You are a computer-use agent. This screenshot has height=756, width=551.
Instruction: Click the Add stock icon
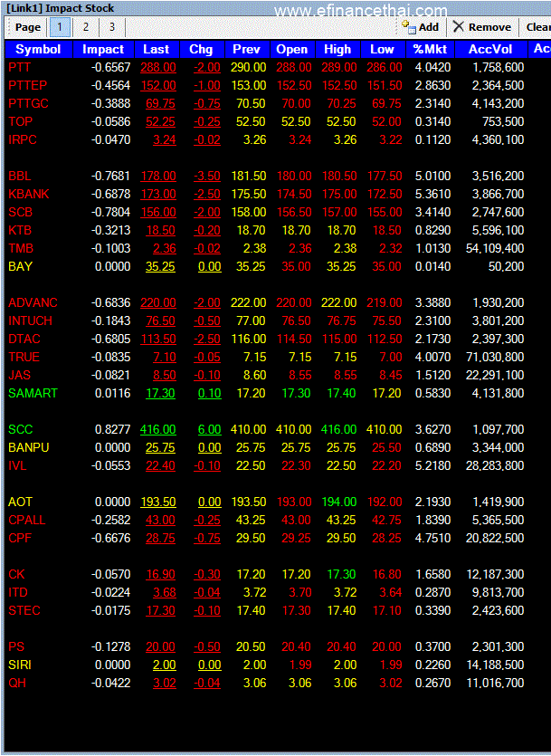[408, 27]
